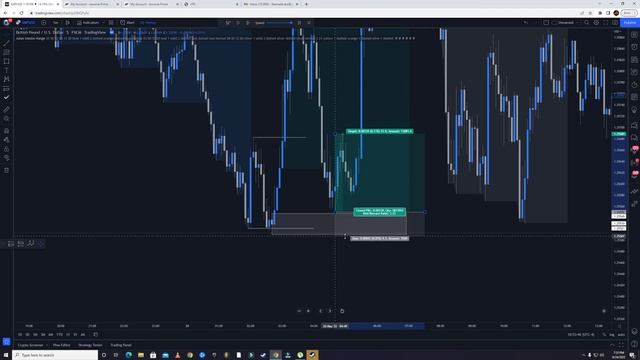Reset chart view button

pos(342,311)
